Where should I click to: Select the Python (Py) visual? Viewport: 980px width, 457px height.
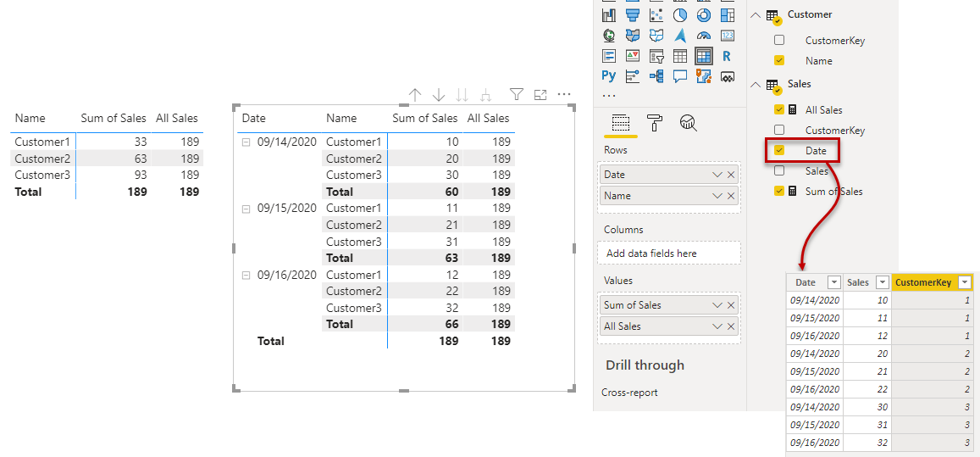click(x=609, y=75)
